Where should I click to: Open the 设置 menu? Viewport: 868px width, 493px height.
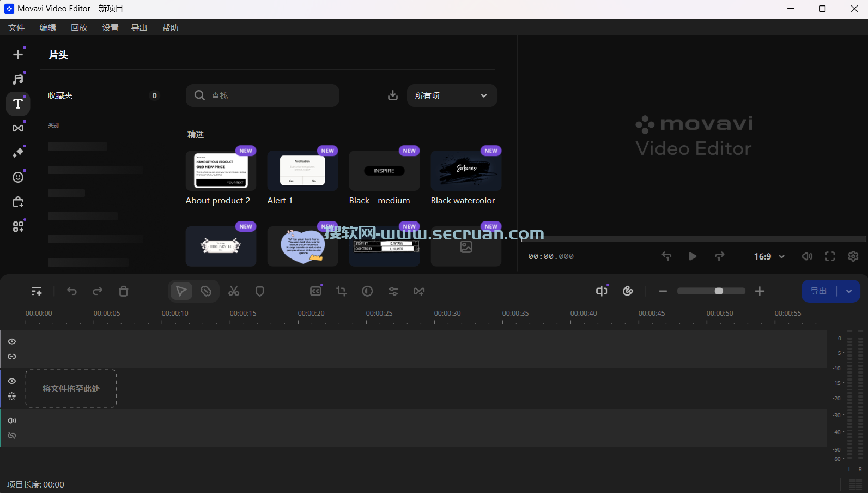point(111,27)
